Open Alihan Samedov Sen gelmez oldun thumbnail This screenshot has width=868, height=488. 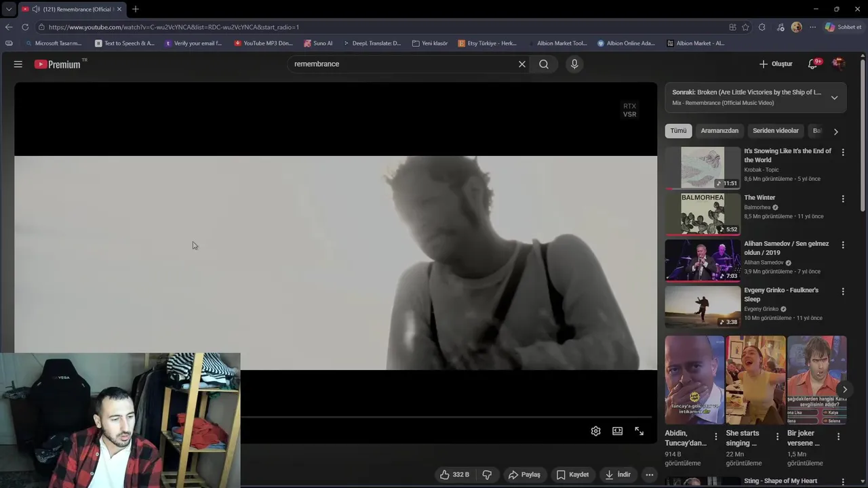[x=703, y=260]
